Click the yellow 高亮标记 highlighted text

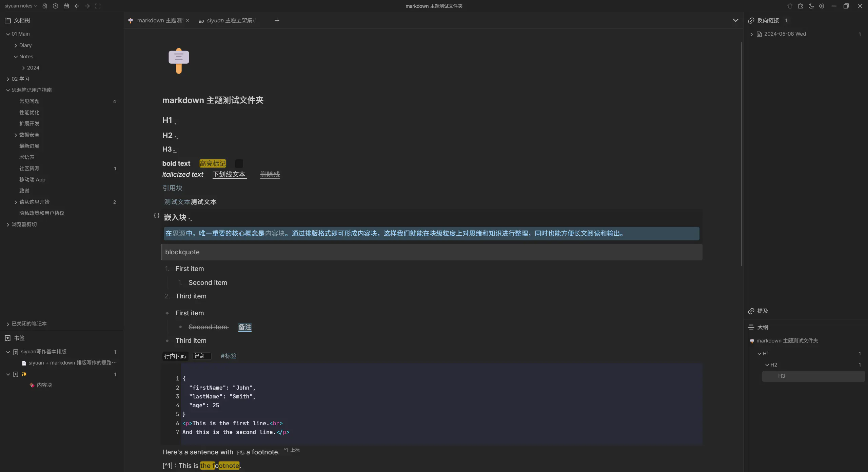(x=212, y=164)
